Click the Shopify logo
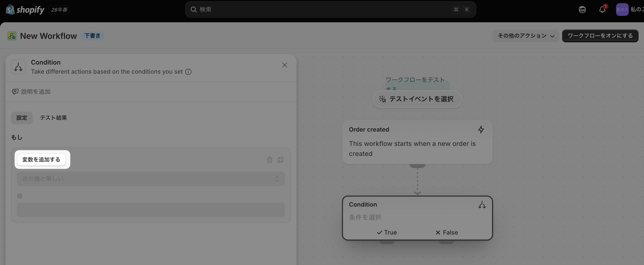The width and height of the screenshot is (644, 265). 25,10
